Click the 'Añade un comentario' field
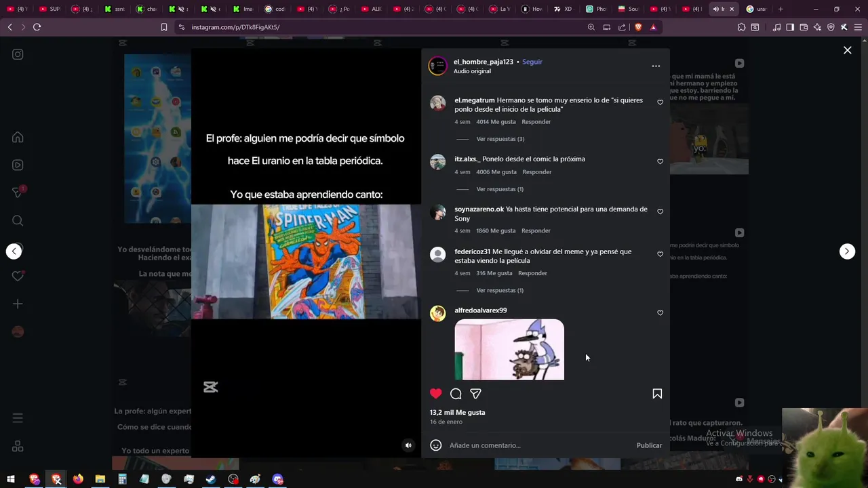Screen dimensions: 868x488 540,445
